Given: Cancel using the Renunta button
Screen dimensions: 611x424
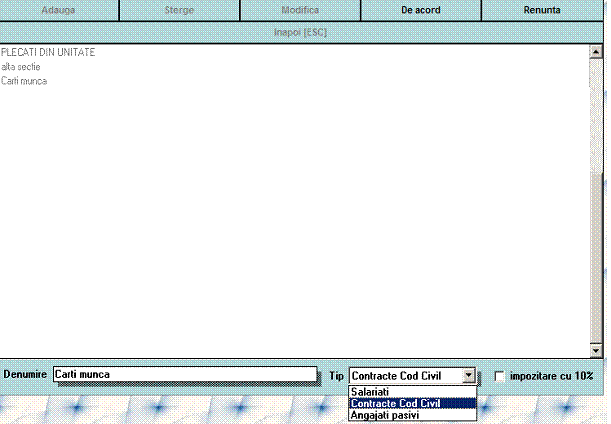Looking at the screenshot, I should (541, 10).
